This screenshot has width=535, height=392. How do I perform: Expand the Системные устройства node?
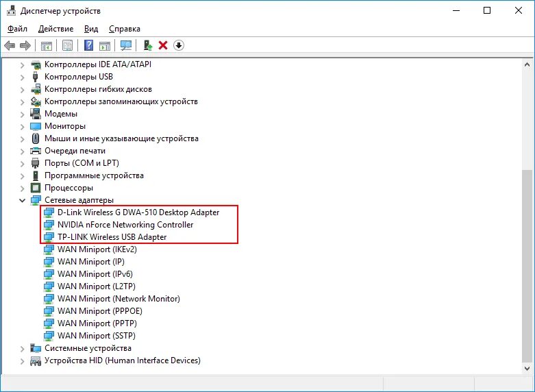click(23, 349)
